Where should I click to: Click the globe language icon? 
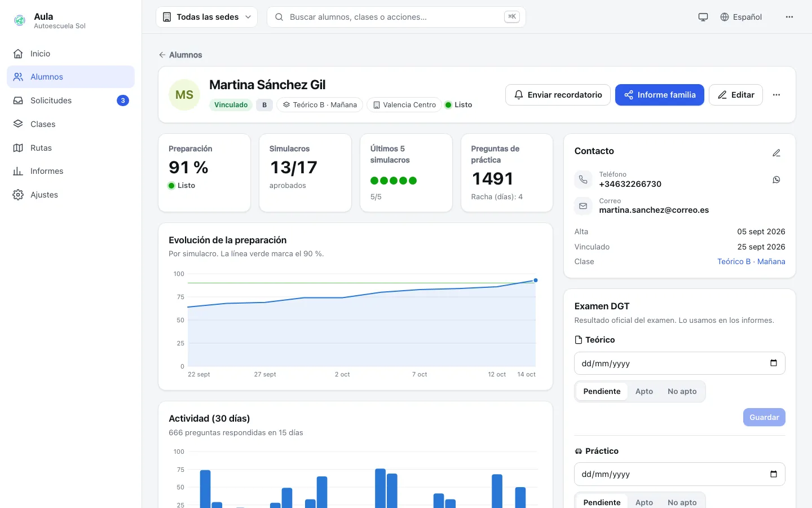click(x=725, y=17)
